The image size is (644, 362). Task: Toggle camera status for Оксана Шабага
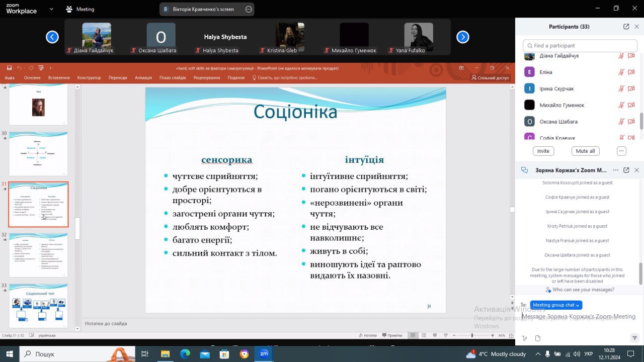point(631,121)
